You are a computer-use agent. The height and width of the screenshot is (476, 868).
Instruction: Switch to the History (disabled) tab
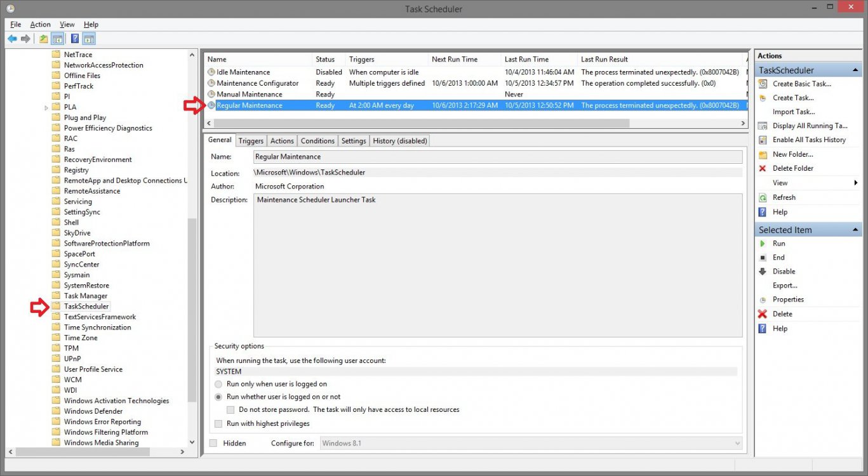tap(400, 141)
